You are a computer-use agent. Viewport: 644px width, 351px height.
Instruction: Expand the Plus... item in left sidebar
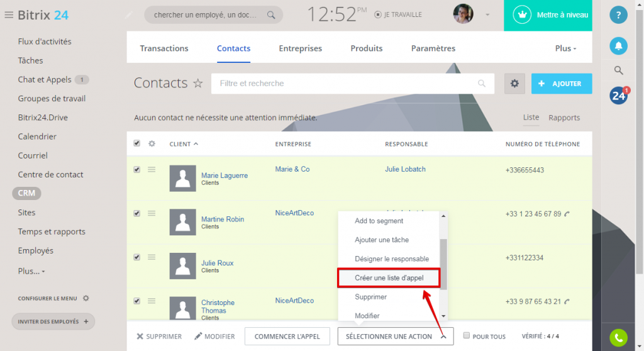click(x=31, y=271)
